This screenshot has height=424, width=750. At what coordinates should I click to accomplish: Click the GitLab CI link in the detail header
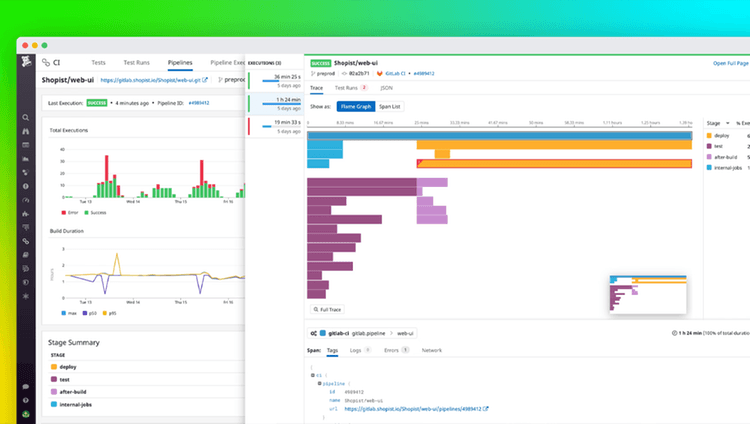point(395,73)
